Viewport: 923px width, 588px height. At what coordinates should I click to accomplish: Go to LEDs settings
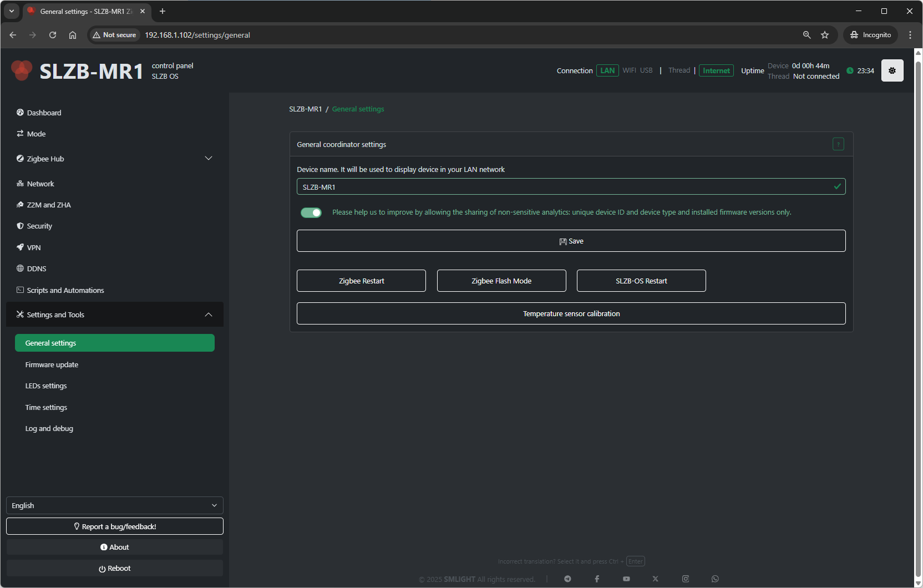(x=46, y=386)
